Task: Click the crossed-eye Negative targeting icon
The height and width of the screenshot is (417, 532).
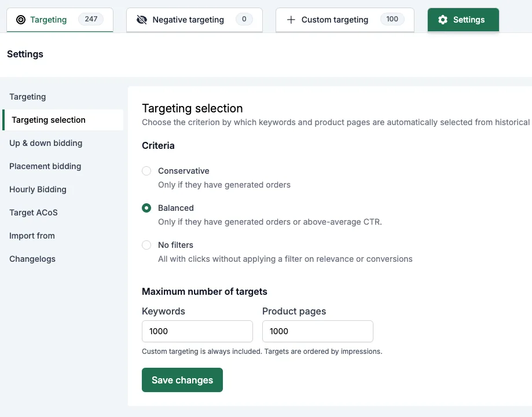Action: [141, 20]
